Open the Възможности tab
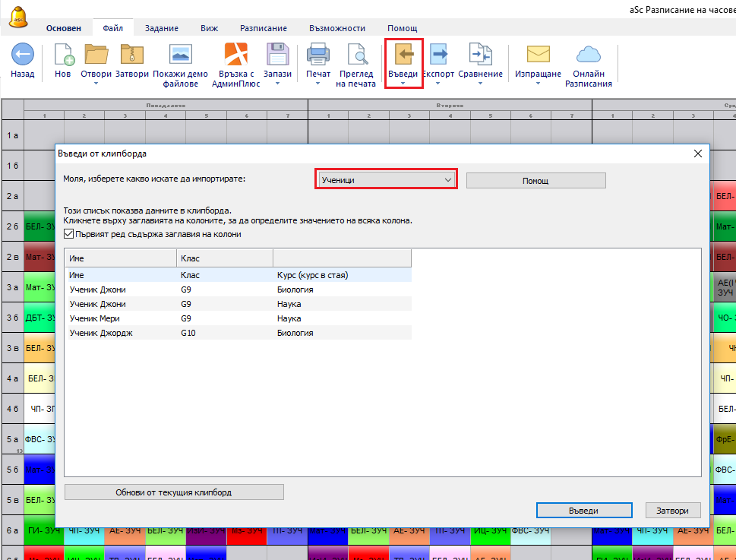Image resolution: width=736 pixels, height=560 pixels. pos(337,28)
